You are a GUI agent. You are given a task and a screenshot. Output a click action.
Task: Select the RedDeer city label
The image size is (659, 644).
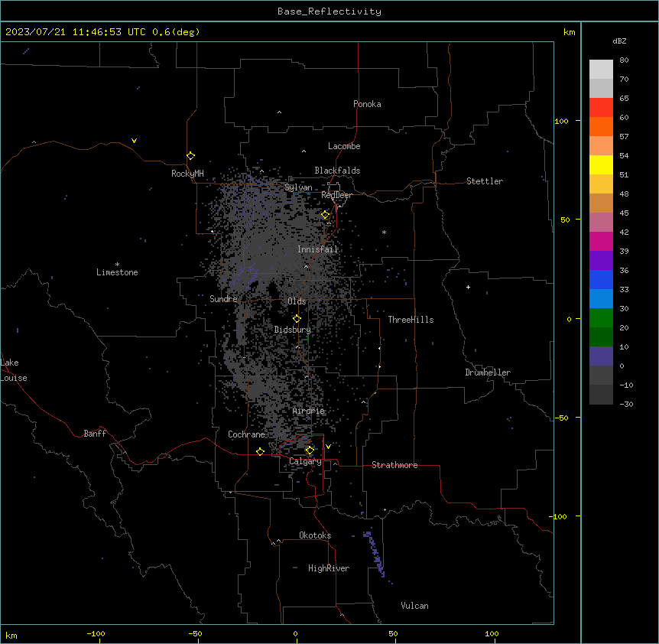pos(336,195)
